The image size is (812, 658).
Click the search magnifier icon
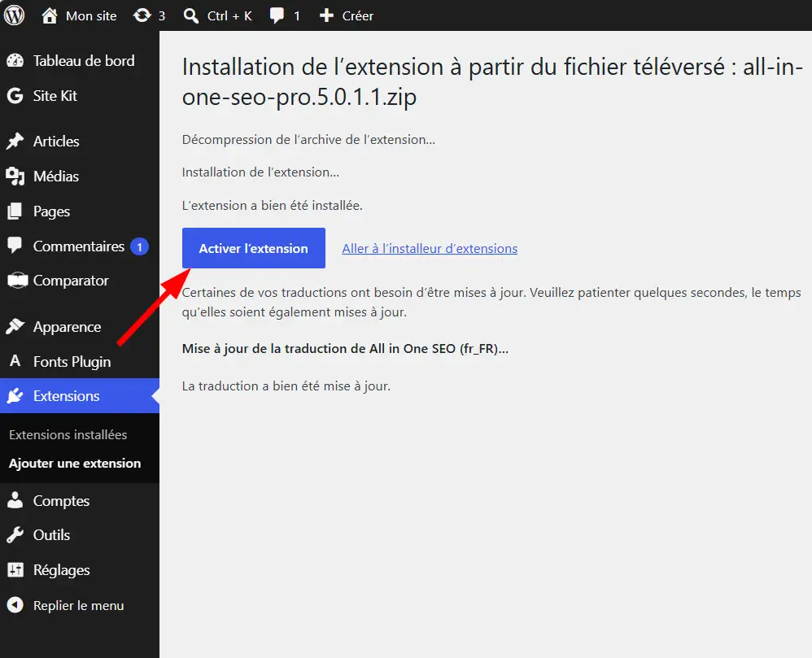(191, 16)
